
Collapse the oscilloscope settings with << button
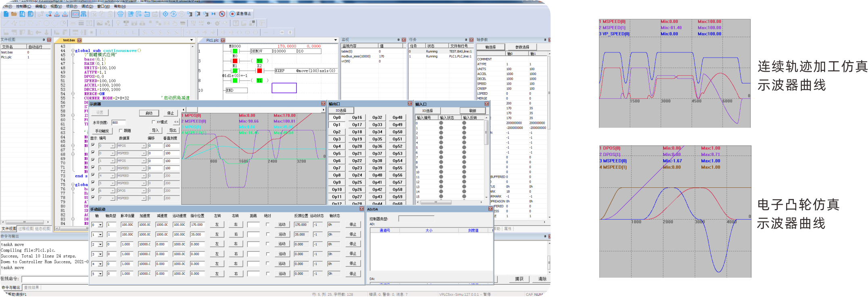[x=176, y=122]
